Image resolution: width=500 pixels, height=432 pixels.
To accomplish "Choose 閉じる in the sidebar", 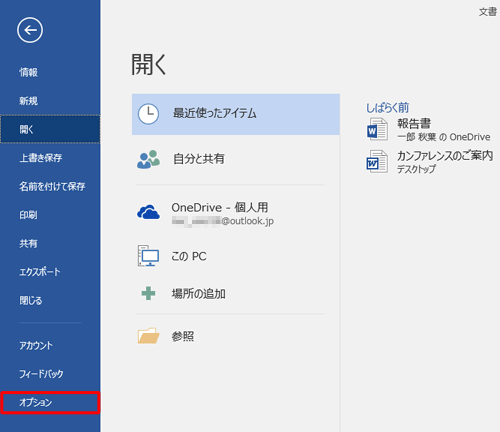I will coord(50,300).
